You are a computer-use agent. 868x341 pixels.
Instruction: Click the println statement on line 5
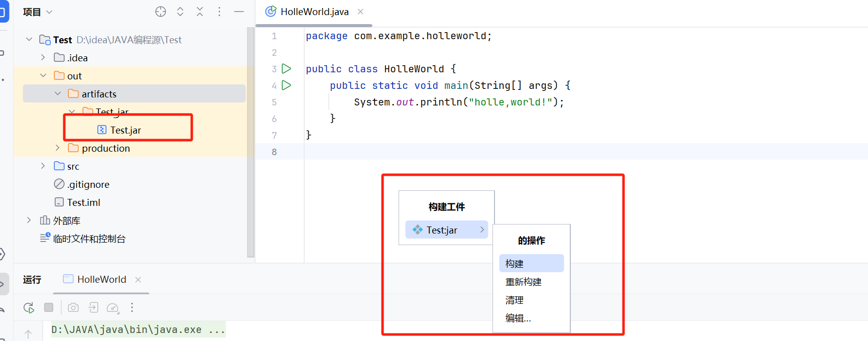point(459,102)
